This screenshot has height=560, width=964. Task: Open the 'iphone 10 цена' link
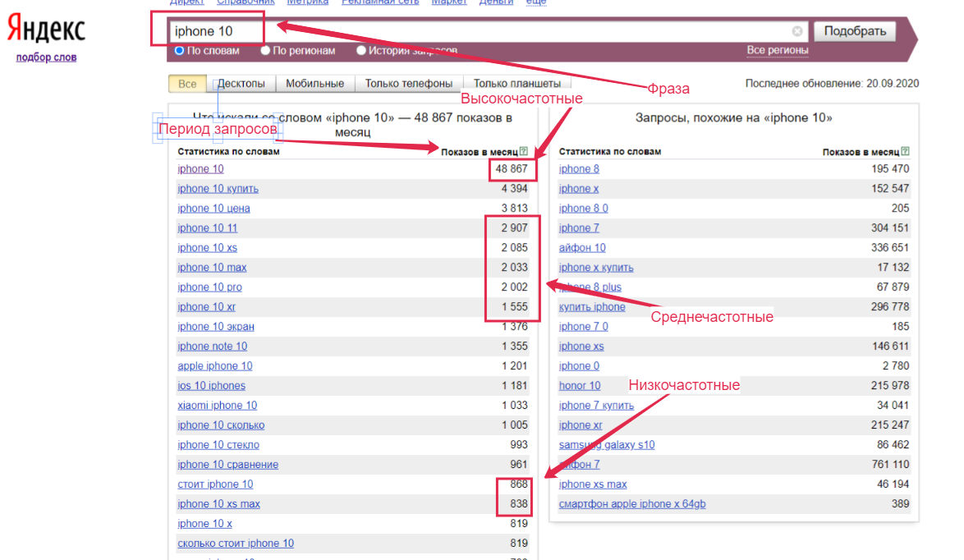tap(213, 209)
